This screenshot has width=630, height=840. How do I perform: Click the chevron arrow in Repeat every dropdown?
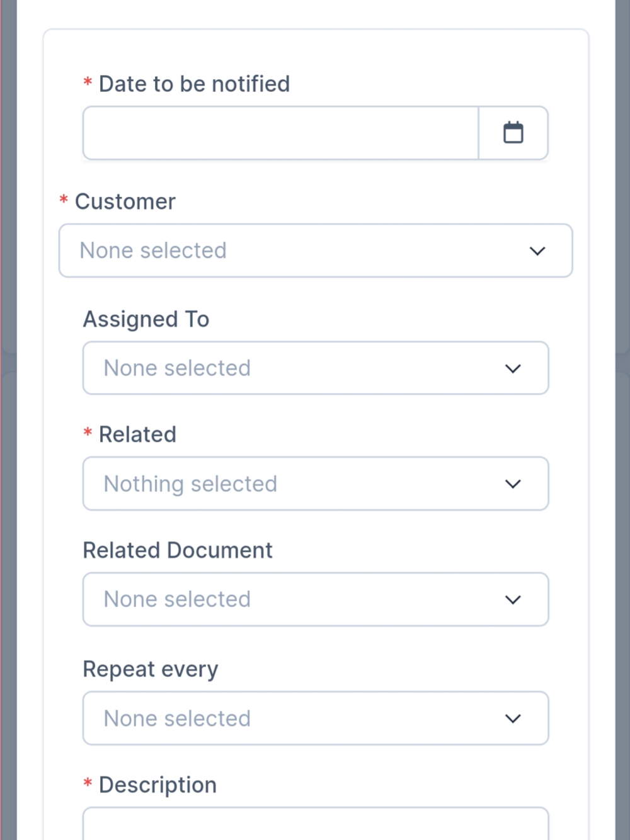tap(513, 718)
